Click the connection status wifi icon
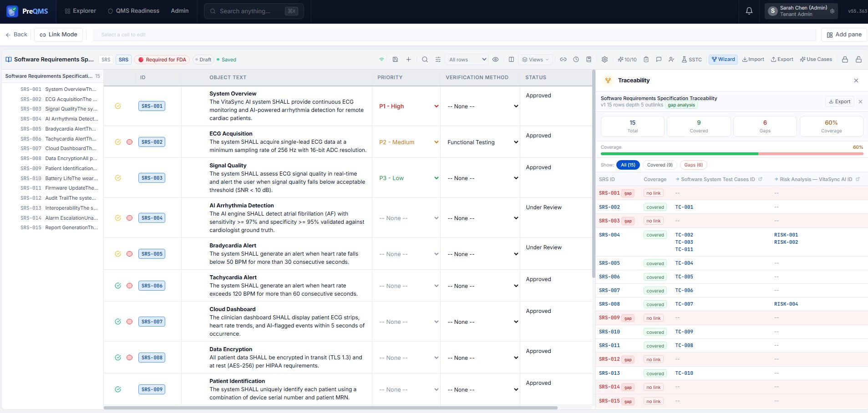 point(381,60)
